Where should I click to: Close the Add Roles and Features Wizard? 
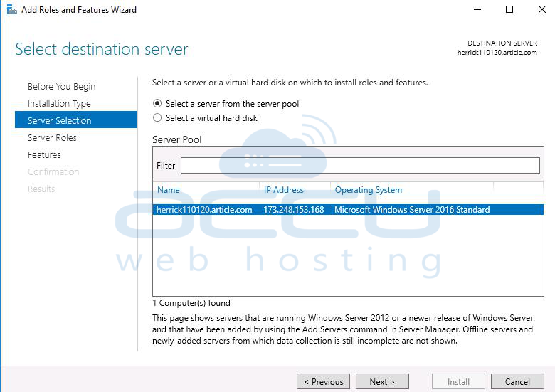[541, 9]
